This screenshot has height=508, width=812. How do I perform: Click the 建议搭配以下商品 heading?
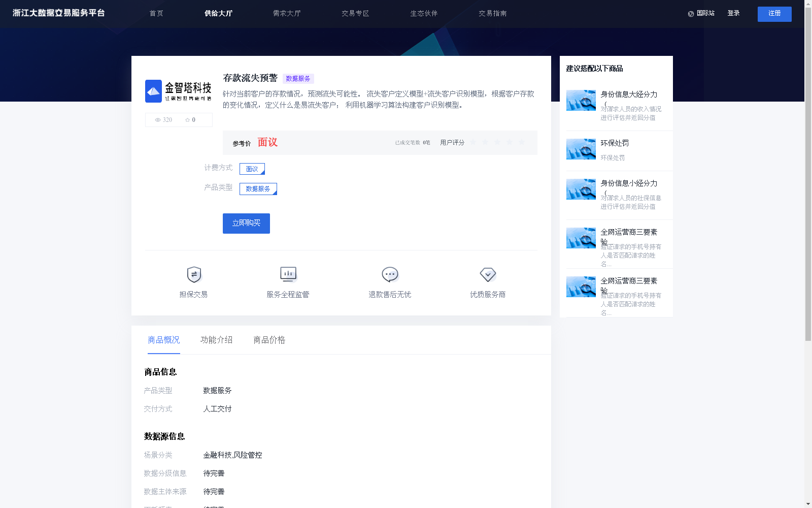(x=594, y=69)
